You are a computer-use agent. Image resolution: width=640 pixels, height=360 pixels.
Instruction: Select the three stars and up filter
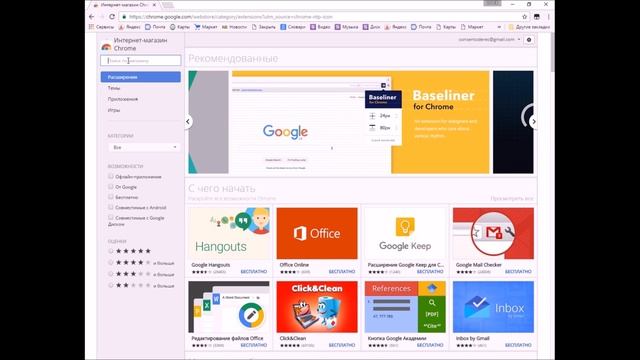[111, 274]
